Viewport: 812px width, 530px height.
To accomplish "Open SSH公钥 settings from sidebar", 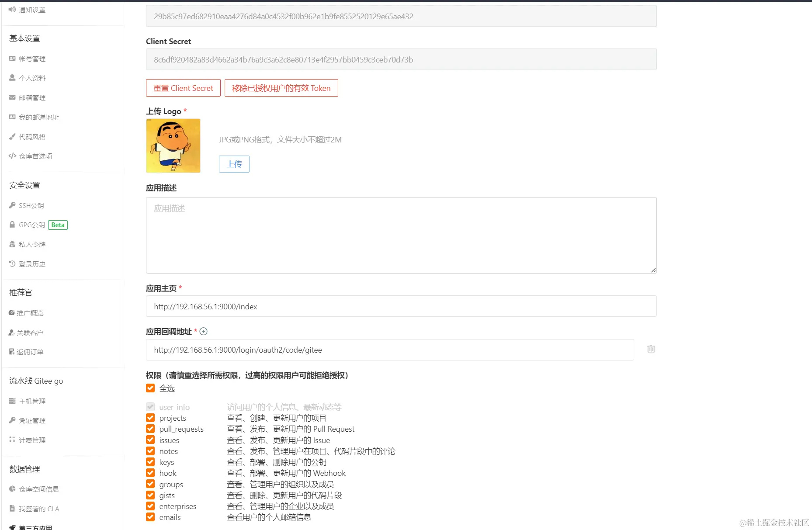I will tap(31, 205).
